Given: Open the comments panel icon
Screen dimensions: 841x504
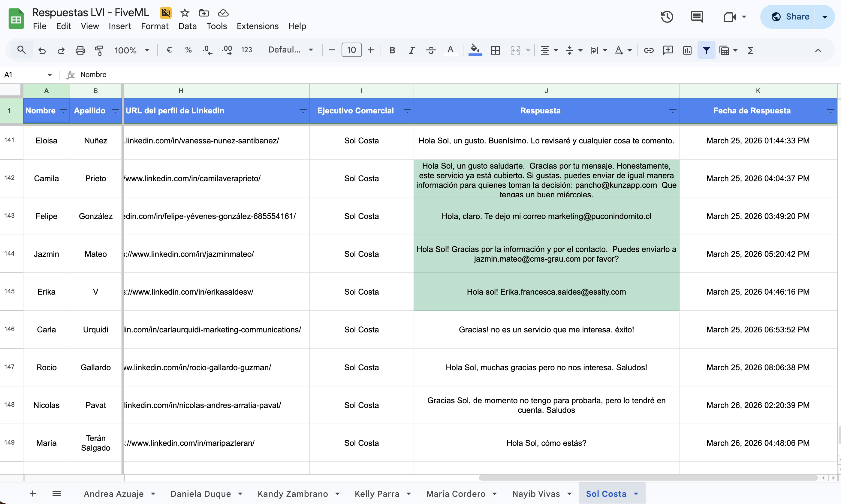Looking at the screenshot, I should coord(697,16).
